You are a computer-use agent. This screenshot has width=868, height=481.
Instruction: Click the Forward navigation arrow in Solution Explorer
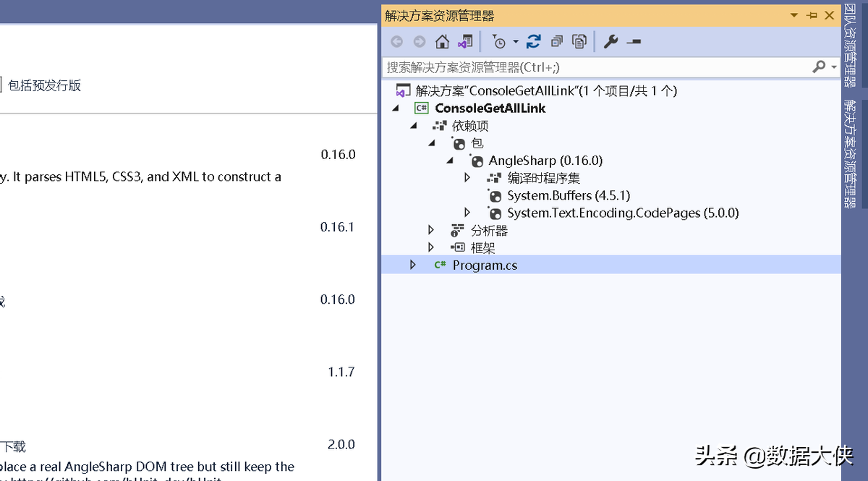419,42
